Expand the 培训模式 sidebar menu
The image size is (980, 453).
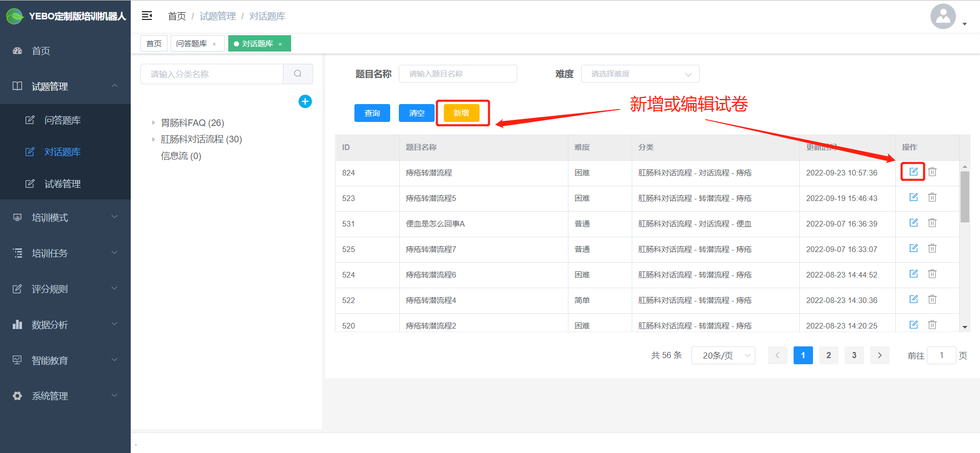65,217
